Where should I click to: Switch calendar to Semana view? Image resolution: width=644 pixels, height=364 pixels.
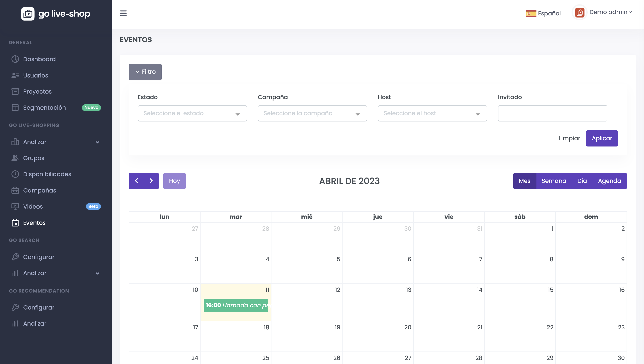coord(554,181)
